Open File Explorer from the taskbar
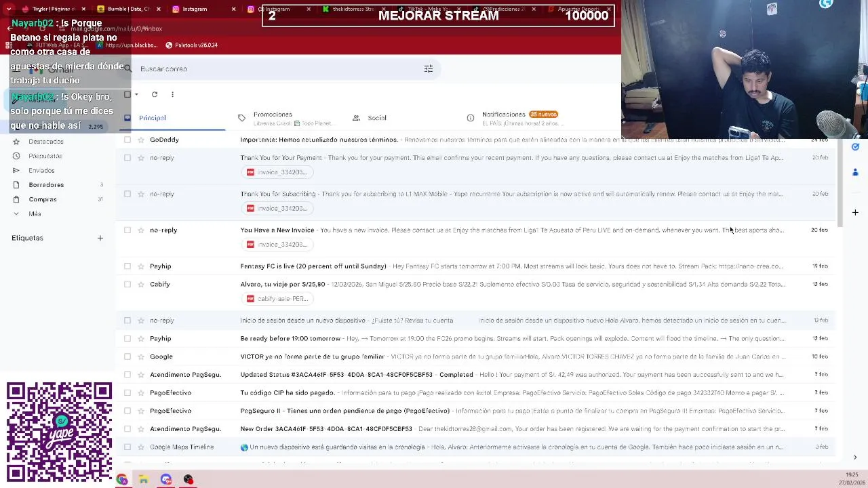This screenshot has width=868, height=488. coord(144,480)
